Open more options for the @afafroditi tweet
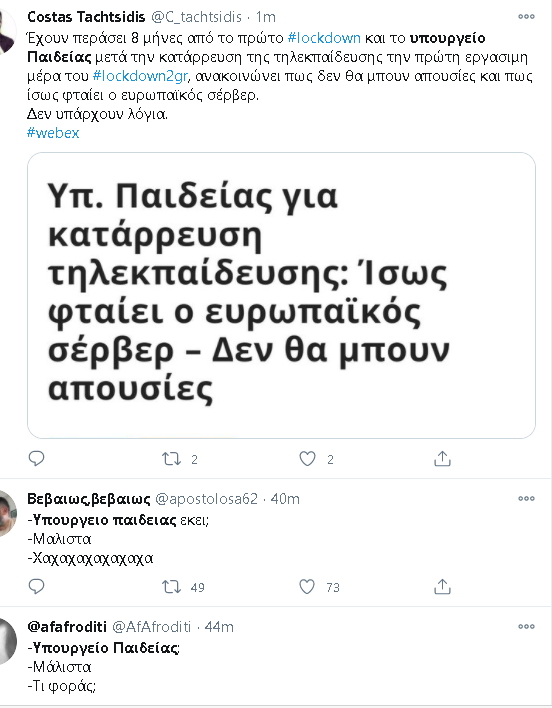The image size is (552, 708). click(x=526, y=626)
